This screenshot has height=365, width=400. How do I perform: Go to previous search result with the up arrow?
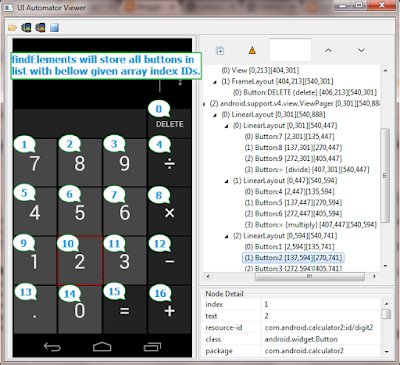click(x=328, y=50)
